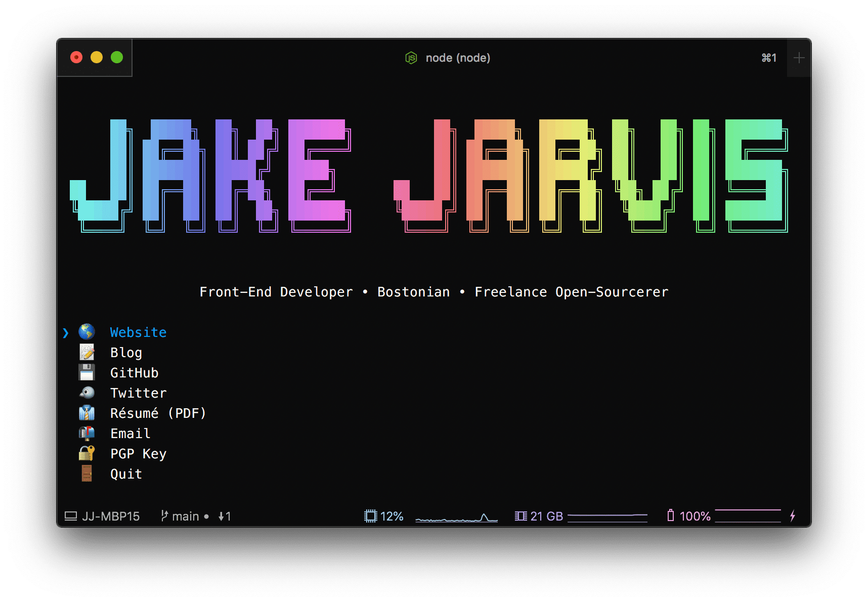The image size is (868, 602).
Task: Switch to the node (node) tab
Action: point(448,58)
